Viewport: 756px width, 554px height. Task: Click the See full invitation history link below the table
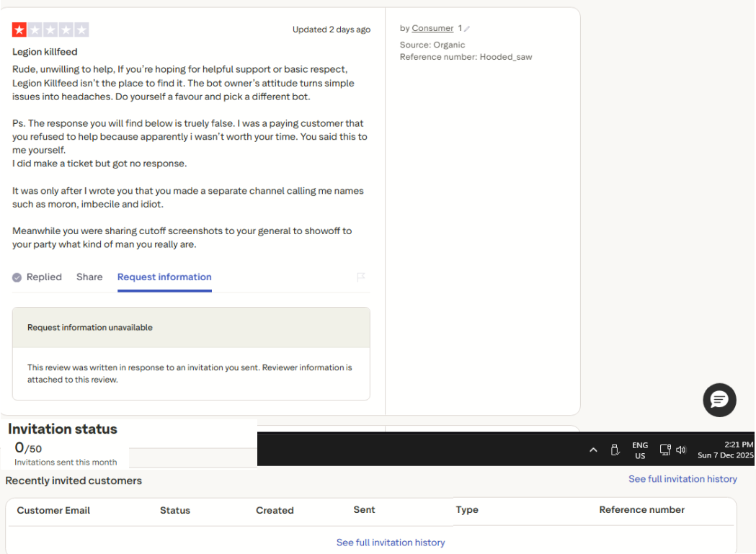[x=391, y=542]
